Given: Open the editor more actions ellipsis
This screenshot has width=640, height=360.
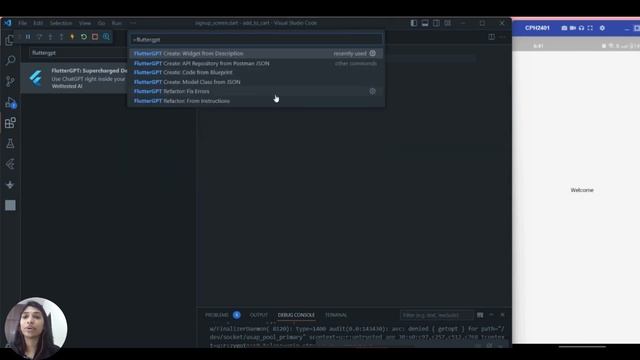Looking at the screenshot, I should point(502,37).
